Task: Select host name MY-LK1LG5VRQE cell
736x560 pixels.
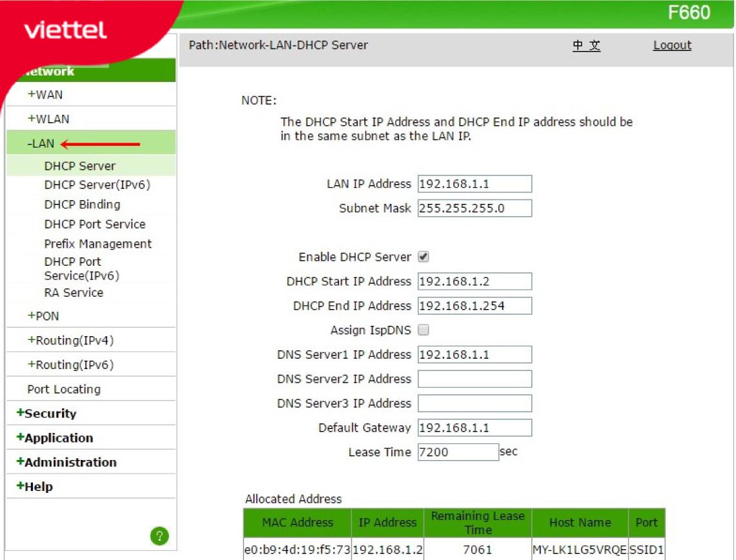Action: coord(580,549)
